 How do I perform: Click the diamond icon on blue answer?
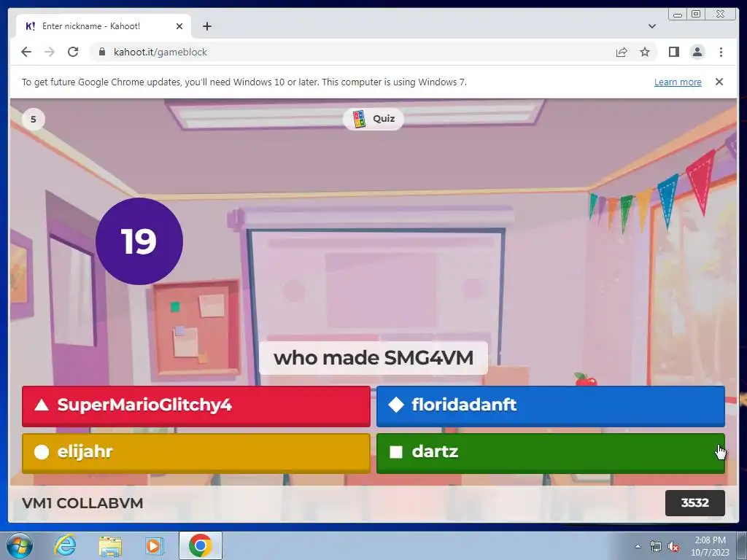coord(396,405)
